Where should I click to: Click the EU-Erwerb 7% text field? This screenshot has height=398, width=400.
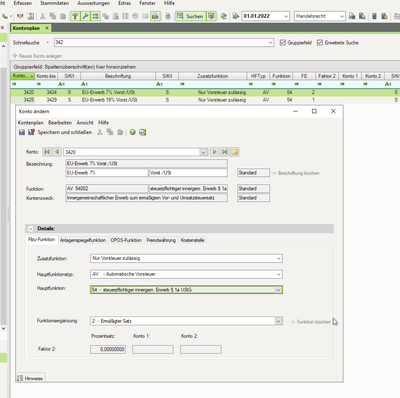click(x=107, y=173)
